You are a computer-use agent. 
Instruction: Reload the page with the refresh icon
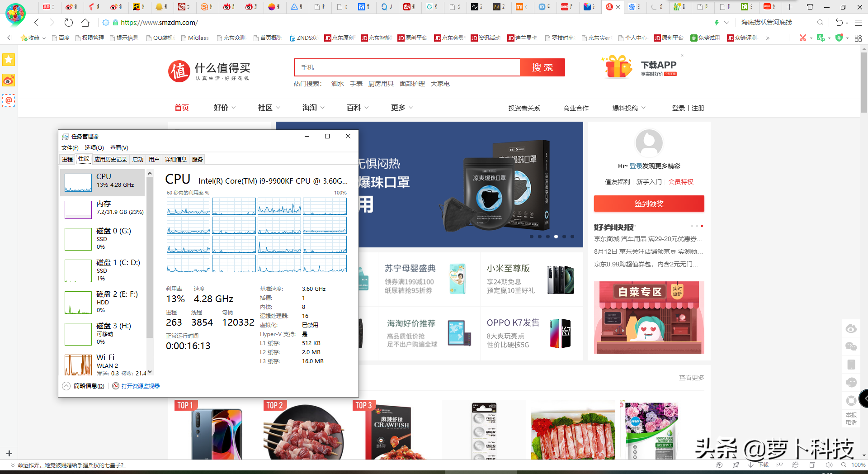[x=68, y=22]
